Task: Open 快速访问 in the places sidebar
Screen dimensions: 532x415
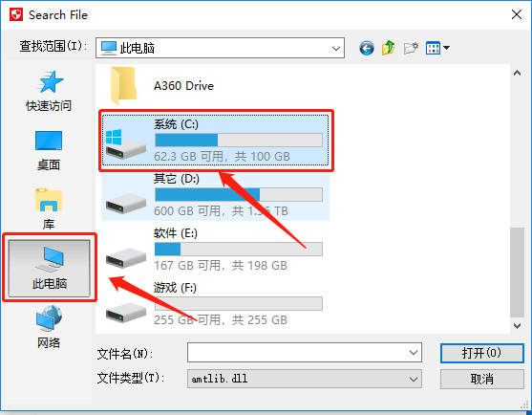Action: coord(49,92)
